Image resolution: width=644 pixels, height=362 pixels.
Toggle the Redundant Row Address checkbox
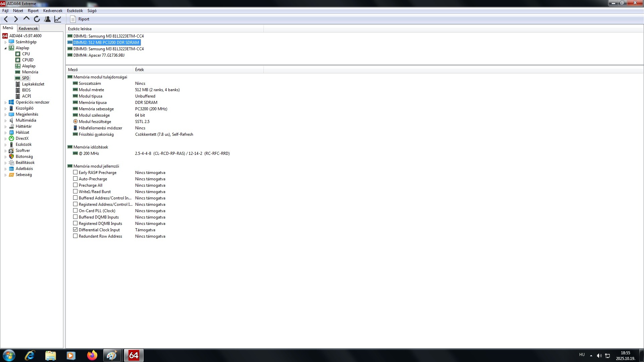(75, 236)
